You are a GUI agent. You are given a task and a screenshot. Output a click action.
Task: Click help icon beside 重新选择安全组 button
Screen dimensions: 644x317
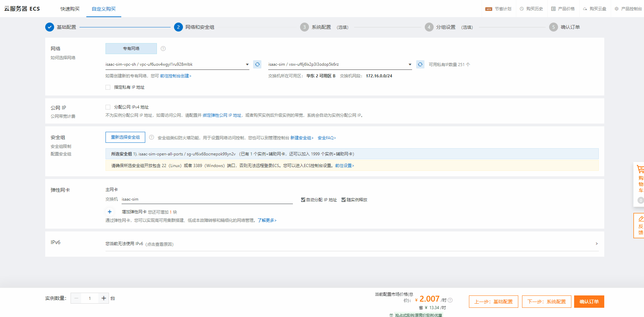coord(151,137)
